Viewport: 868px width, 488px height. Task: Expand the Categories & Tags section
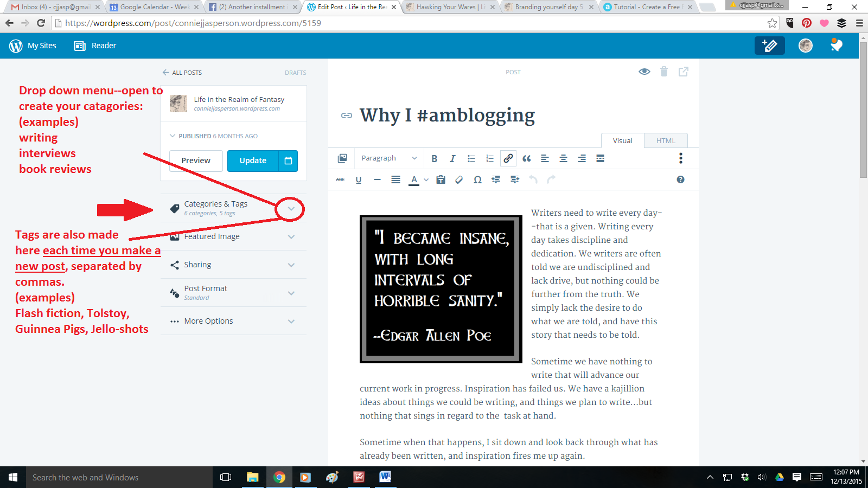click(x=291, y=209)
